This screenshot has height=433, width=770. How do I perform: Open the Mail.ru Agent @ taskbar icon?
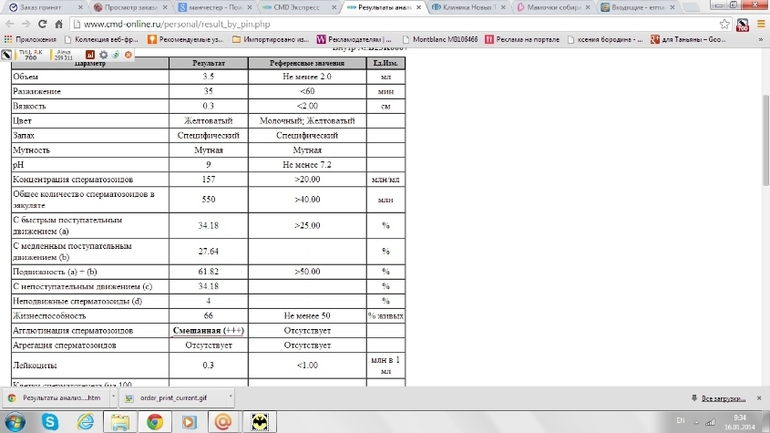pyautogui.click(x=224, y=422)
